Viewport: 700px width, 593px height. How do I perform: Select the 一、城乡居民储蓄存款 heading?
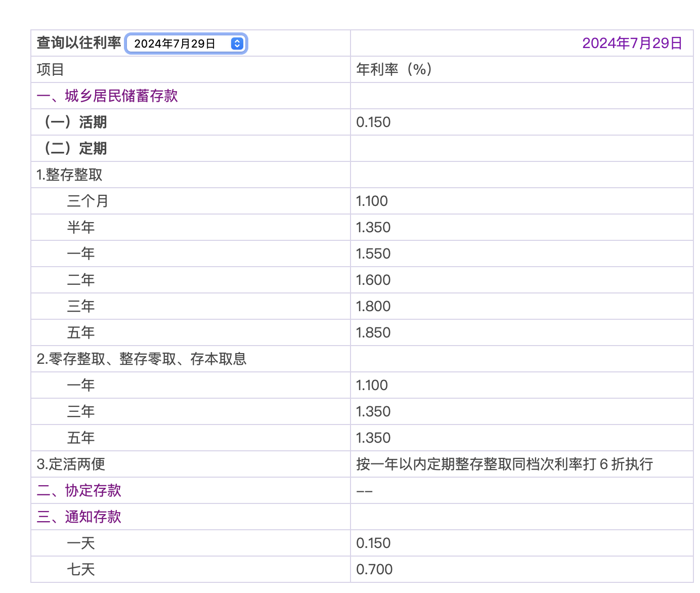point(107,96)
